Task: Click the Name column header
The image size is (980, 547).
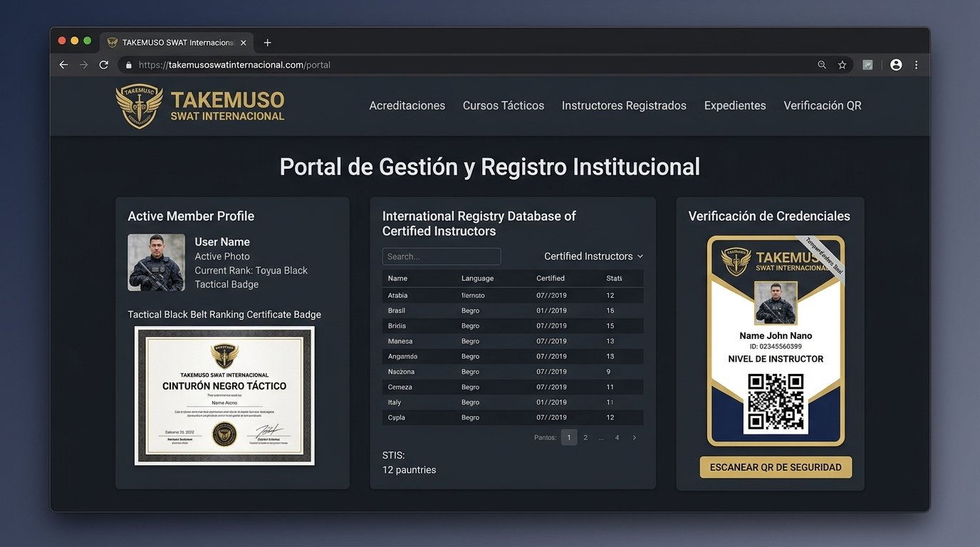Action: coord(397,278)
